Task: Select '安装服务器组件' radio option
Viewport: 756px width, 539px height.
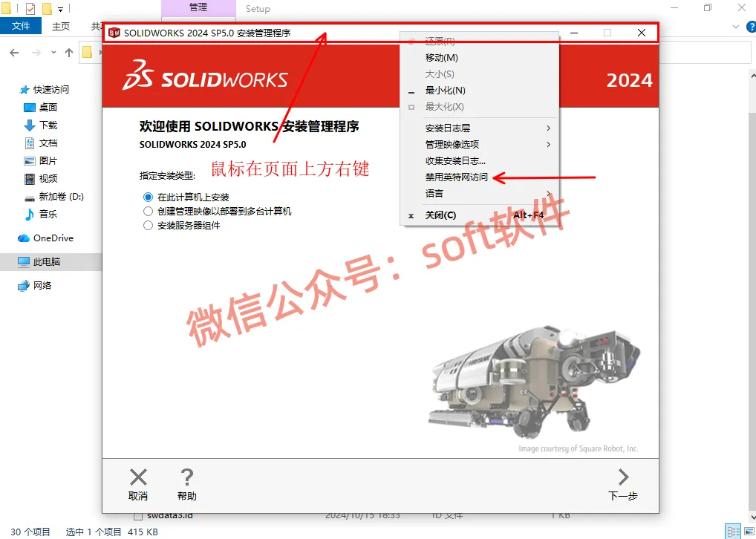Action: 148,225
